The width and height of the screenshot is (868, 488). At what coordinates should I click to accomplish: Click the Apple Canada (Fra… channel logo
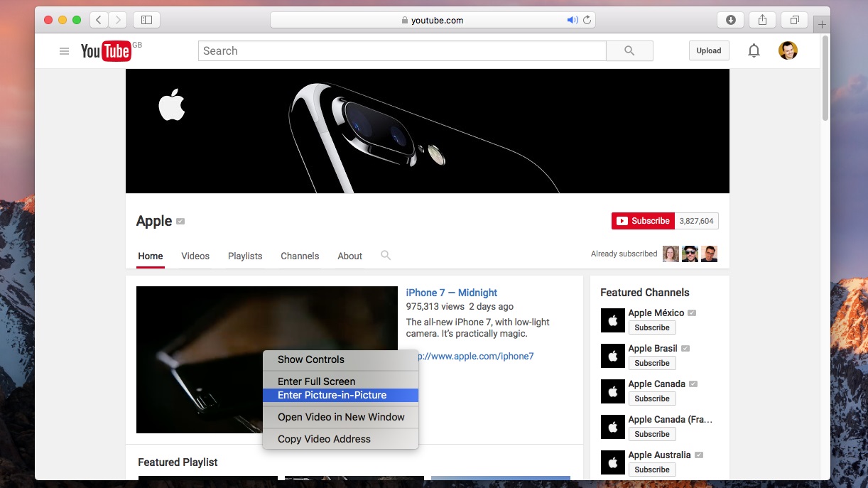pos(612,427)
